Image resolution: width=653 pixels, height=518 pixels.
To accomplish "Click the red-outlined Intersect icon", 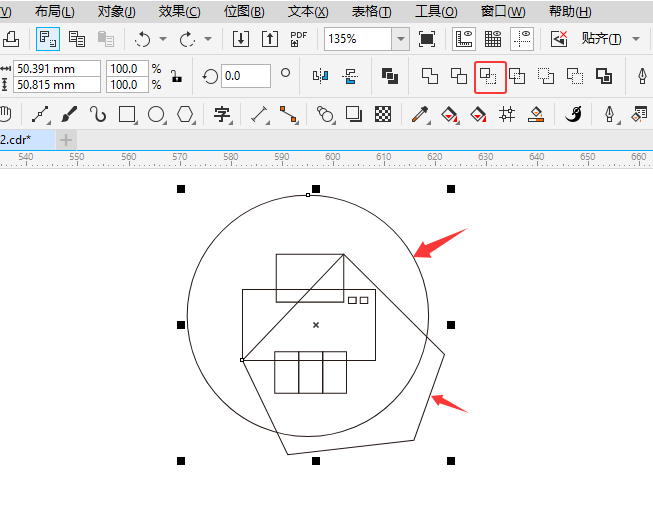I will [490, 77].
